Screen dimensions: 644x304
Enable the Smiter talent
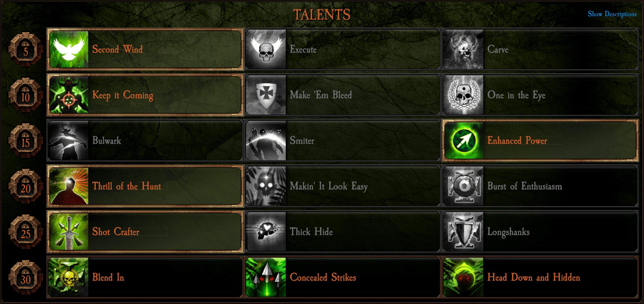click(x=343, y=140)
